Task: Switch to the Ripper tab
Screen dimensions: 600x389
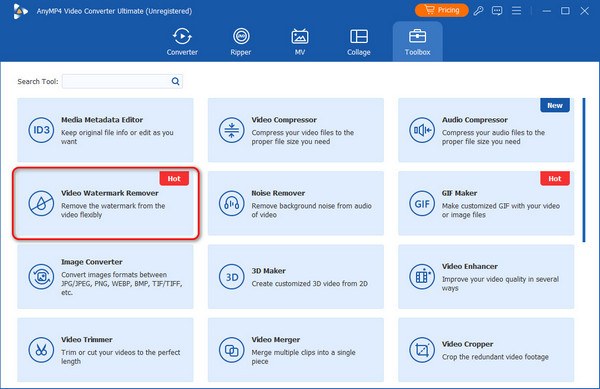Action: (x=241, y=42)
